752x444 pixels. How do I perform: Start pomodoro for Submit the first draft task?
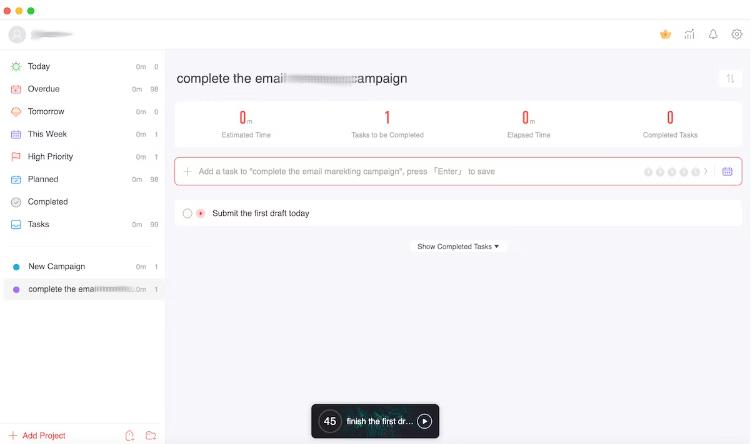200,213
